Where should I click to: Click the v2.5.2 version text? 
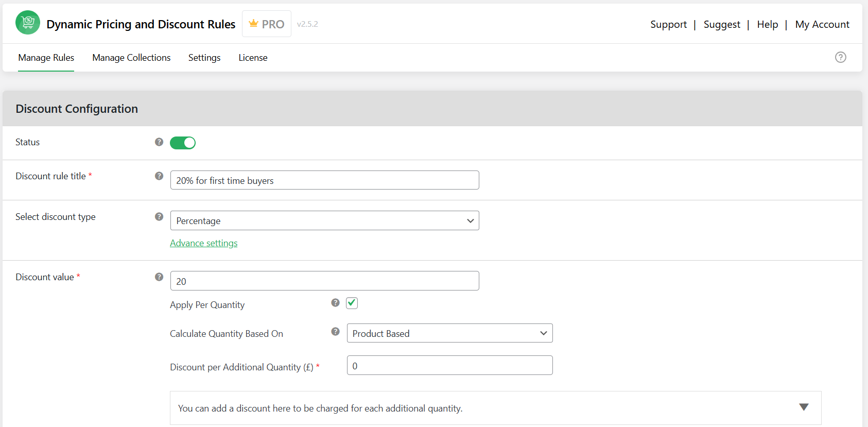(x=307, y=24)
